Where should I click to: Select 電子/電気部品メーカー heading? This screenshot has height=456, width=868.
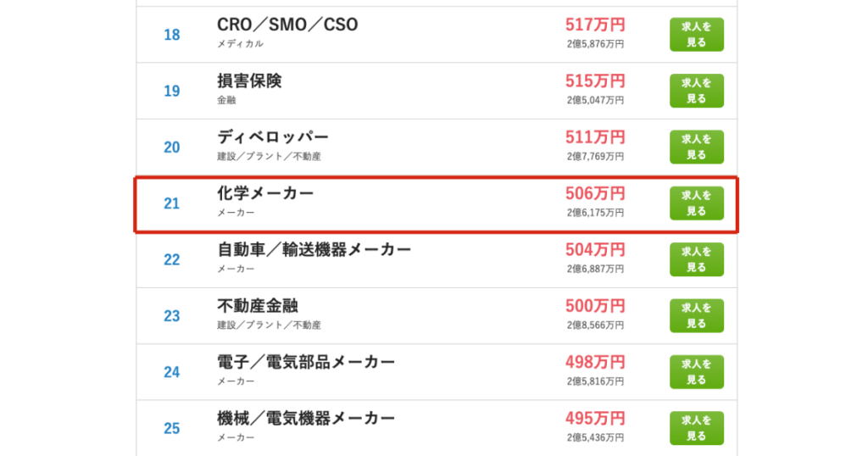(305, 363)
